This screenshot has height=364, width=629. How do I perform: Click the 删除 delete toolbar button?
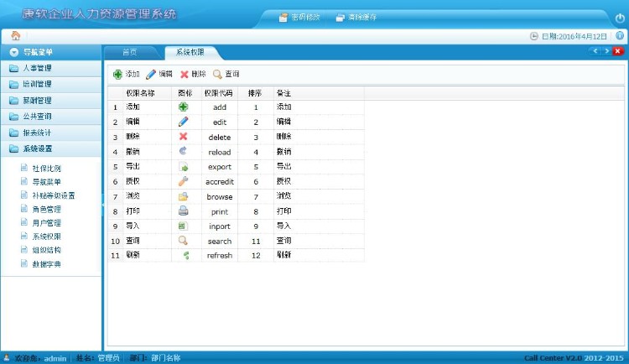coord(193,74)
